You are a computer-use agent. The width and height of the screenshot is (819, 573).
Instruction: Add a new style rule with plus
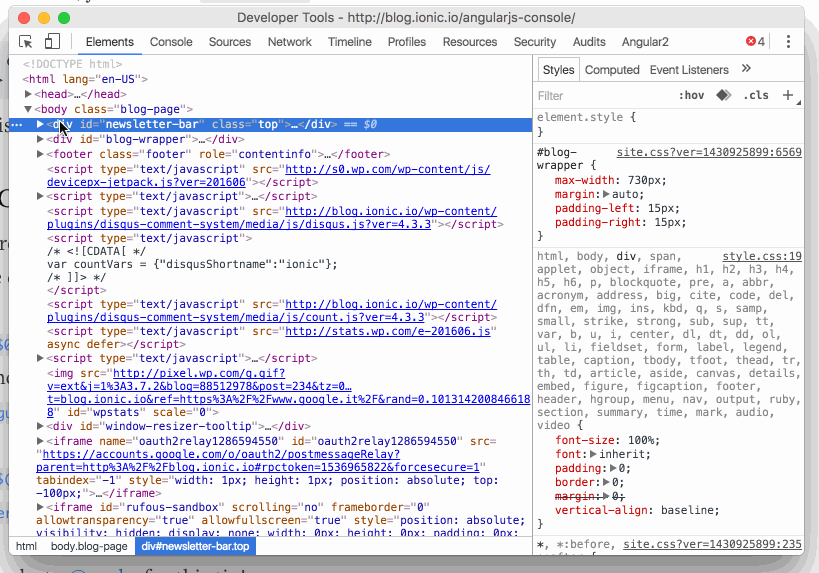pyautogui.click(x=787, y=95)
